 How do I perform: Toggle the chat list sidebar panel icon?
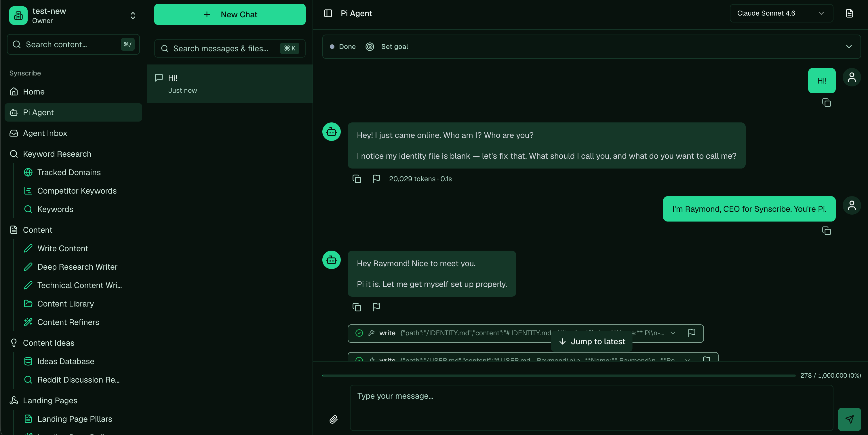coord(328,13)
